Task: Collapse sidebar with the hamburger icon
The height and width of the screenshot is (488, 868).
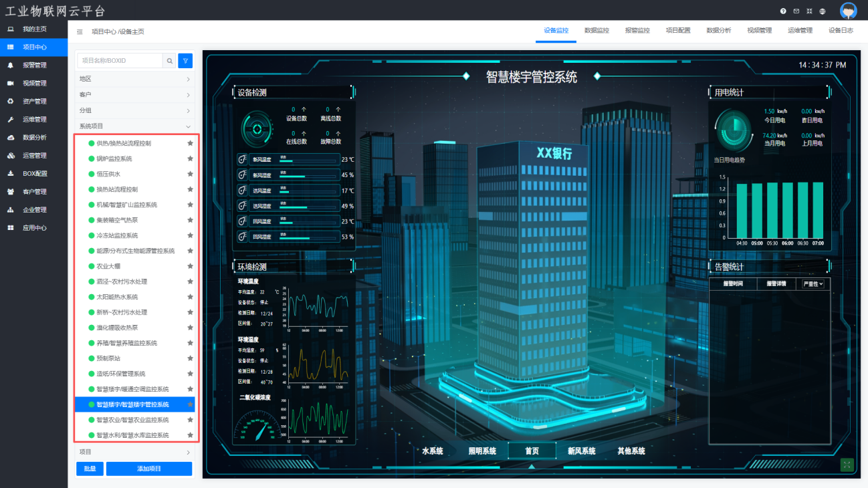Action: point(80,31)
